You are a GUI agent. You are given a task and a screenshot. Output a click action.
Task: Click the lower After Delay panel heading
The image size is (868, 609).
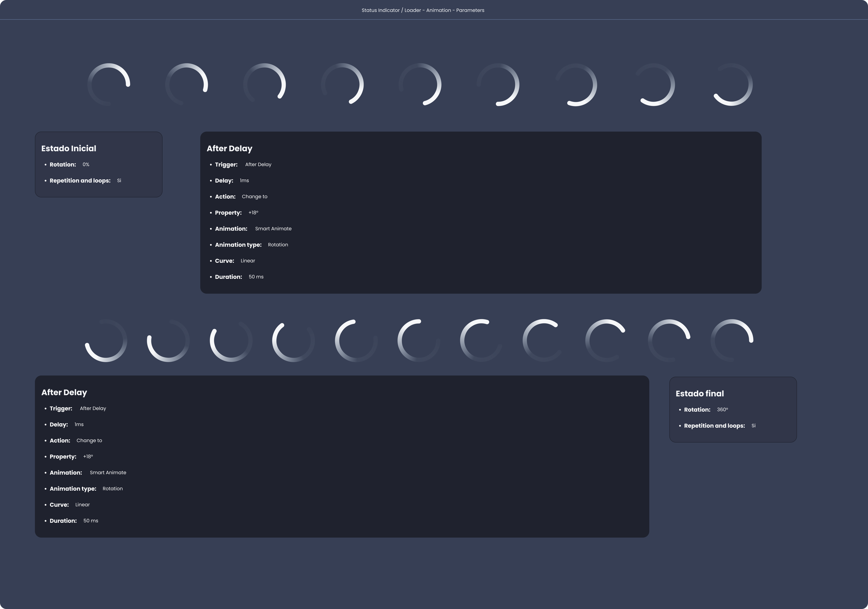[x=64, y=392]
